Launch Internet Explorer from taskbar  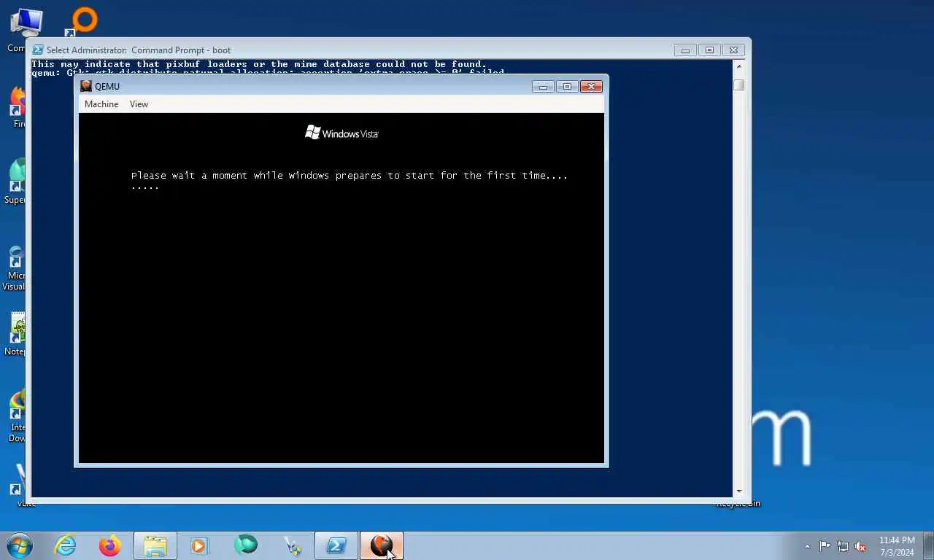[x=65, y=545]
